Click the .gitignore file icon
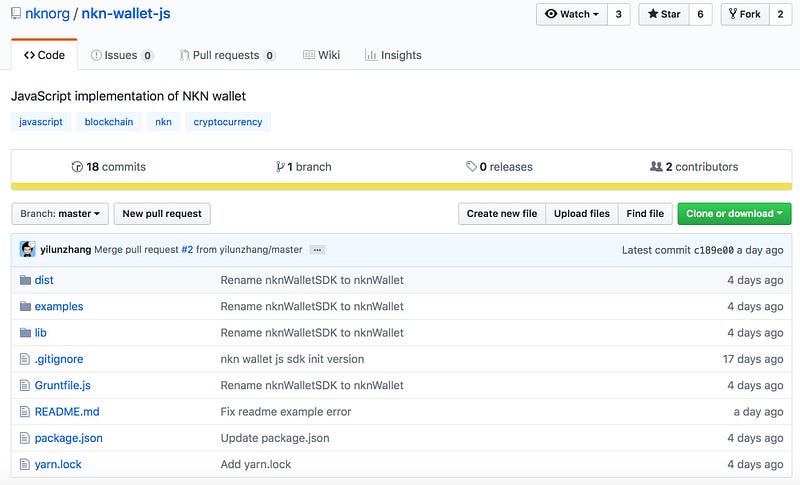The image size is (800, 485). point(26,359)
